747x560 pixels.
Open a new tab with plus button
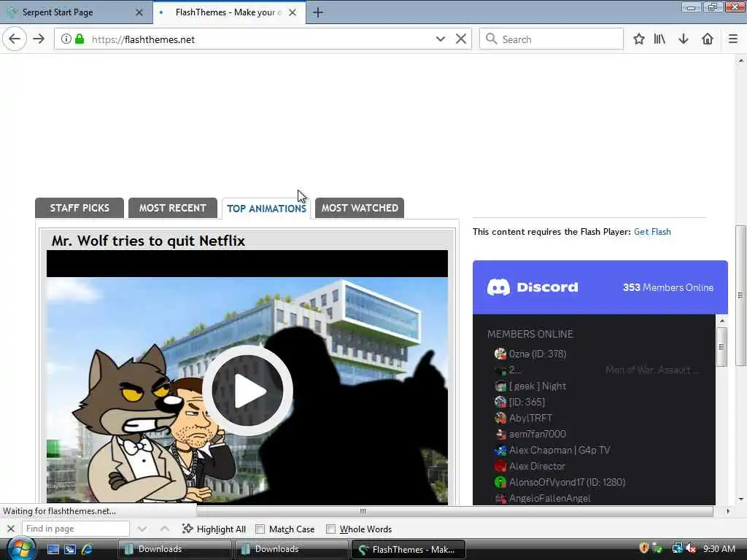(318, 13)
